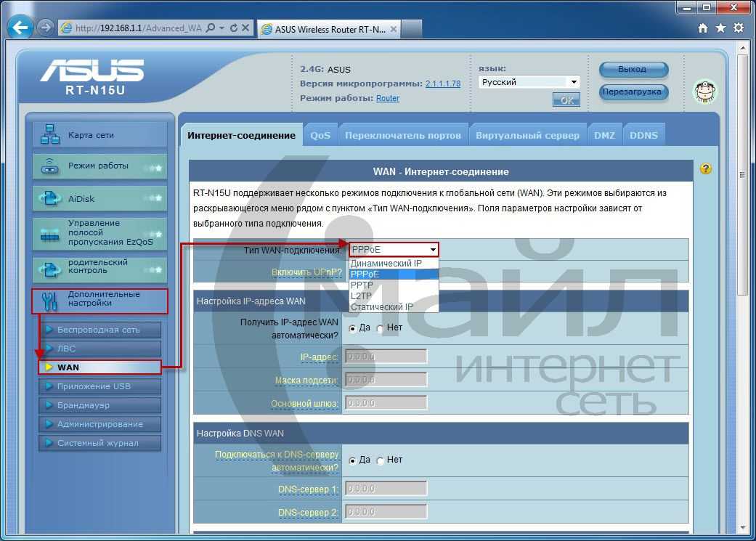This screenshot has width=756, height=541.
Task: Click the yellow help question mark icon
Action: (705, 169)
